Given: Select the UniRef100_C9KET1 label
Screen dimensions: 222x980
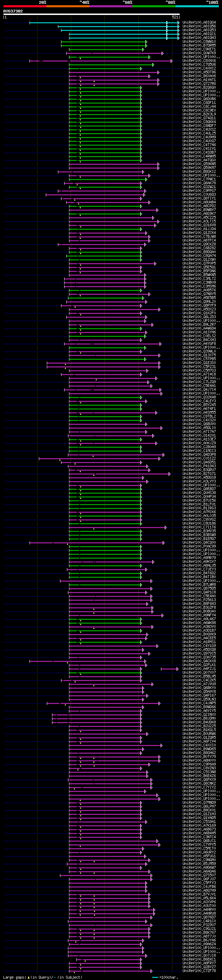Looking at the screenshot, I should 199,49.
